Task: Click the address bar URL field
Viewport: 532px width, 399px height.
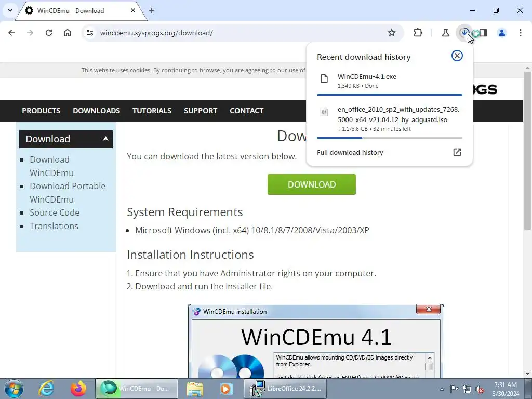Action: 237,33
